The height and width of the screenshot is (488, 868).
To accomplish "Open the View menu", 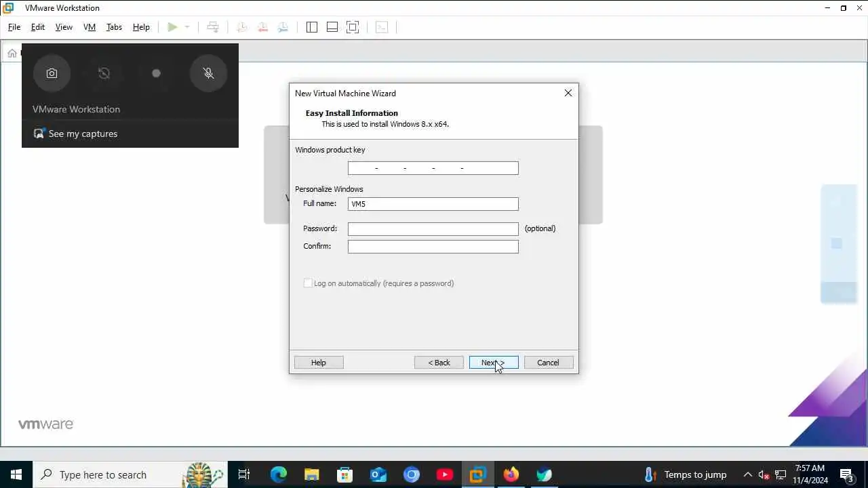I will point(64,27).
